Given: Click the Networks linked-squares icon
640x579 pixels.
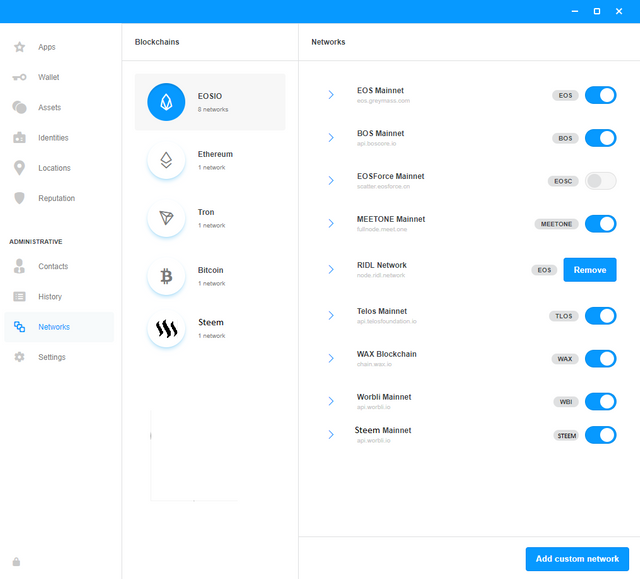Looking at the screenshot, I should tap(19, 327).
